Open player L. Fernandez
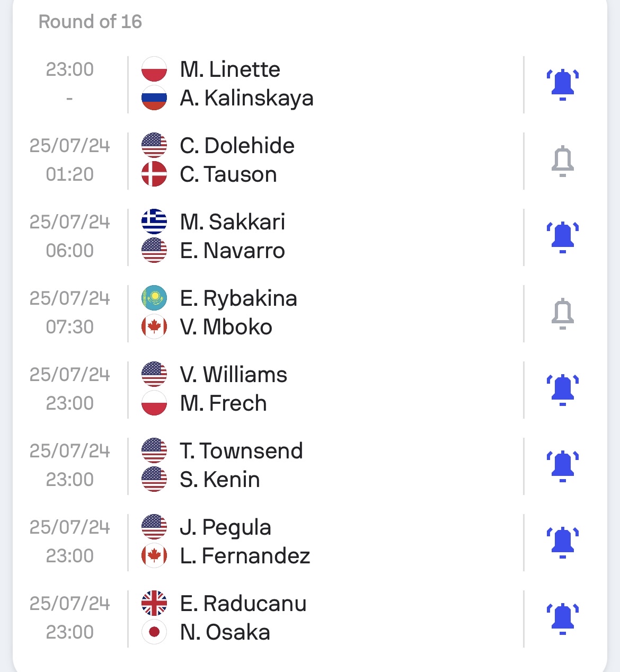This screenshot has height=672, width=620. click(245, 556)
